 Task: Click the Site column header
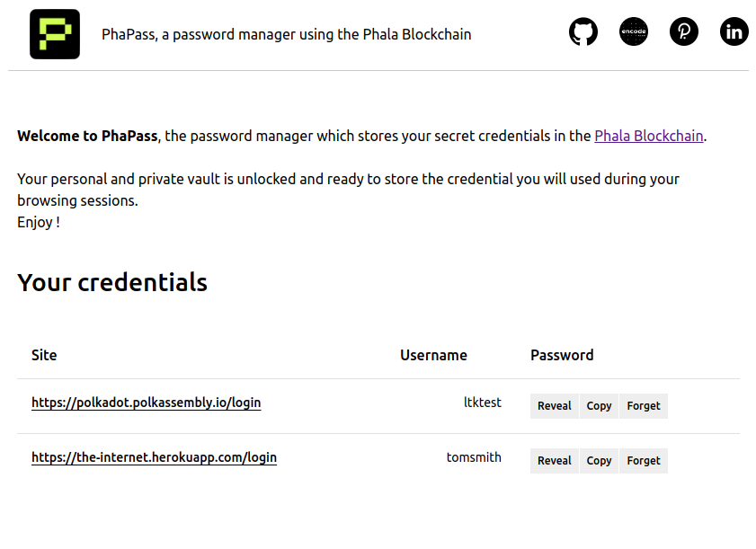point(44,355)
